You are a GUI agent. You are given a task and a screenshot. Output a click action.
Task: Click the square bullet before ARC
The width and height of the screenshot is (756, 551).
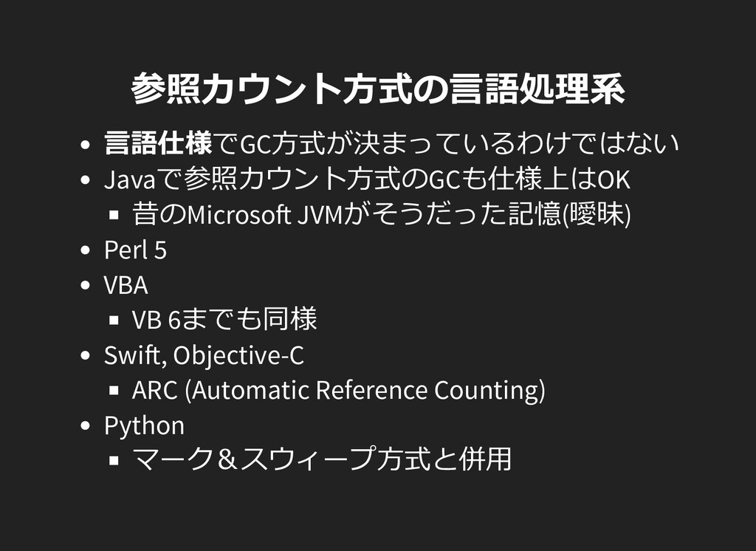tap(114, 390)
